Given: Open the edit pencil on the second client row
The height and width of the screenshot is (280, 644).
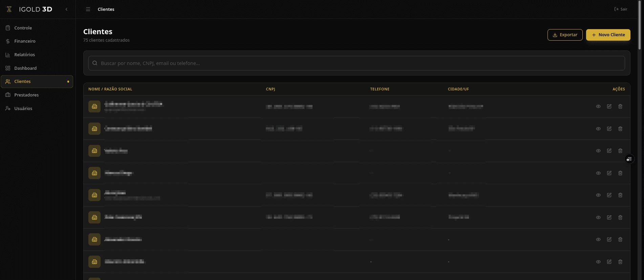Looking at the screenshot, I should 609,129.
